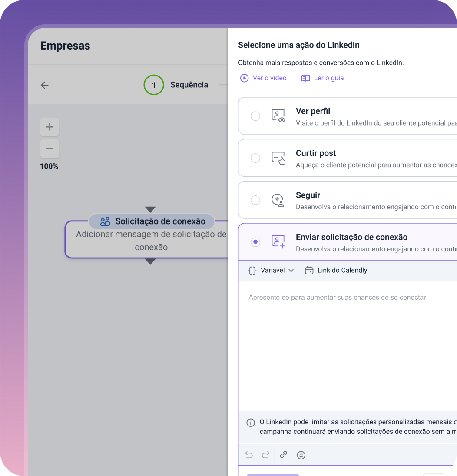Open the emoji picker
The image size is (457, 476).
(301, 455)
